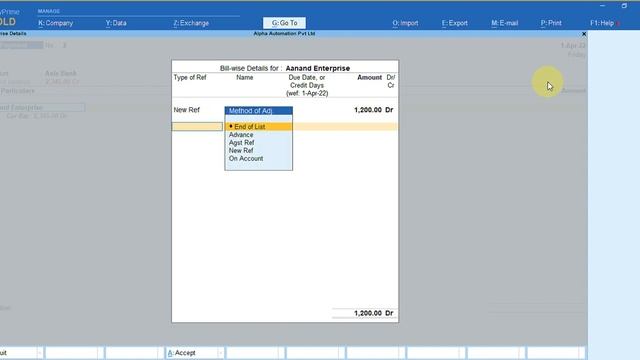Click the G: Go To button
This screenshot has height=360, width=640.
[x=284, y=23]
